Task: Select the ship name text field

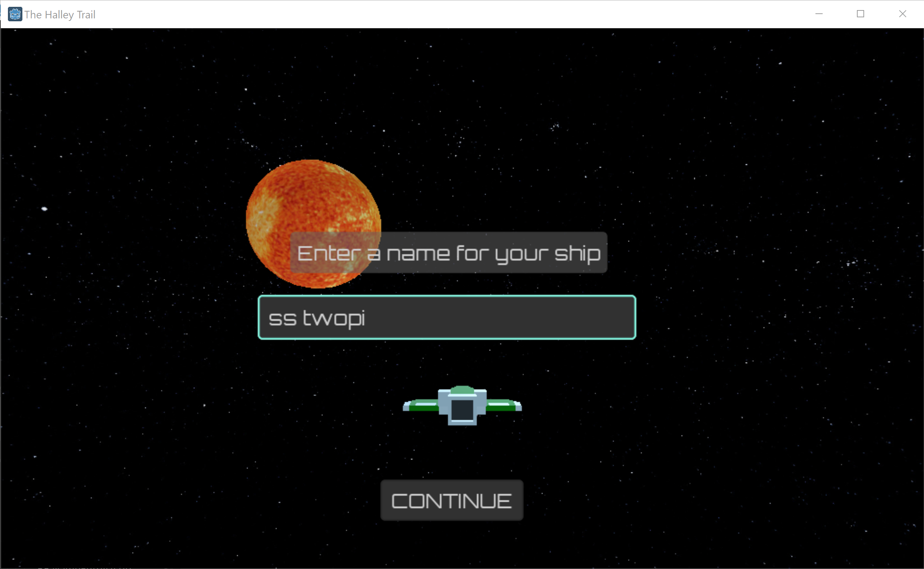Action: tap(448, 318)
